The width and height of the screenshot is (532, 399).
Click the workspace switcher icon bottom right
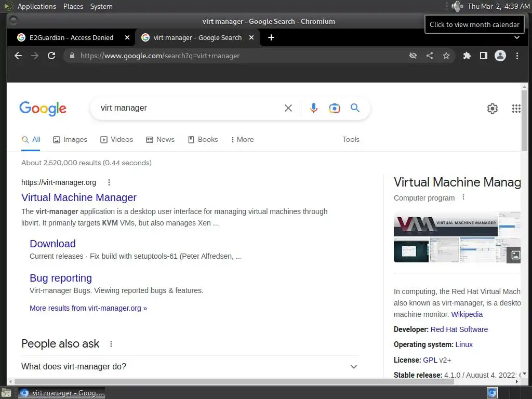tap(492, 393)
